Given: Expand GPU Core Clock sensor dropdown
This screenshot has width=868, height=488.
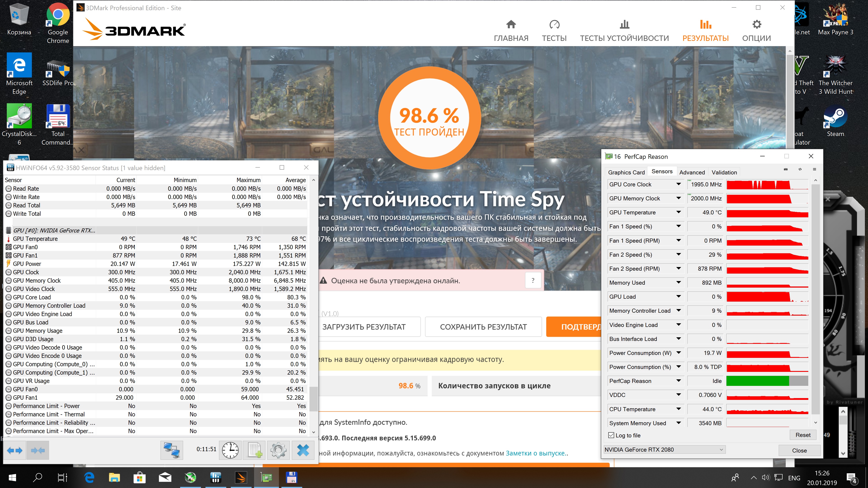Looking at the screenshot, I should (x=678, y=184).
